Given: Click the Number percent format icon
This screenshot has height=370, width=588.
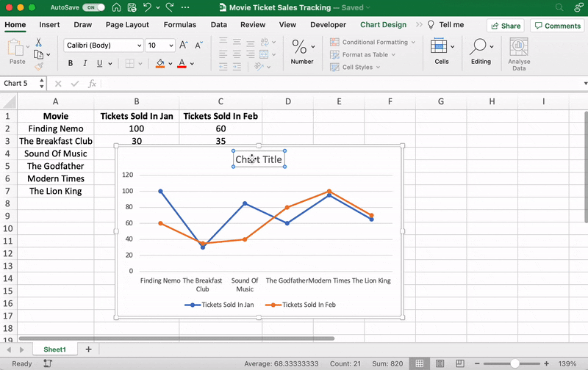Looking at the screenshot, I should tap(299, 47).
